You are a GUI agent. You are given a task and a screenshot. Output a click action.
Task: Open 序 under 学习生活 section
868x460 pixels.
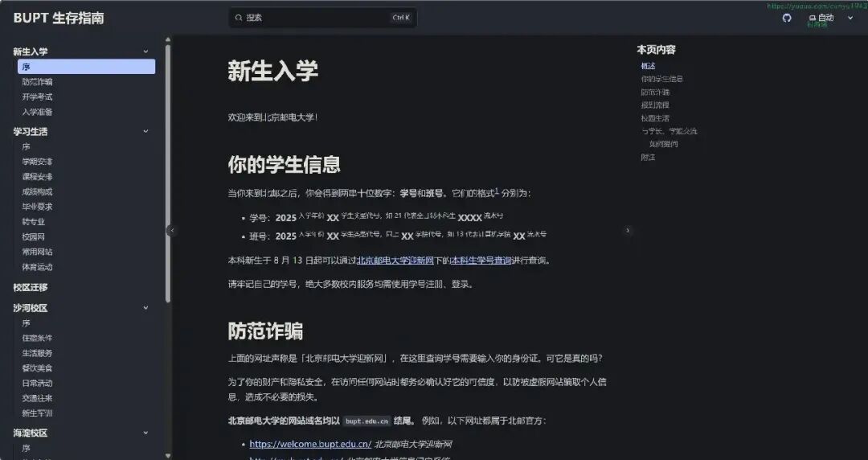pos(26,147)
